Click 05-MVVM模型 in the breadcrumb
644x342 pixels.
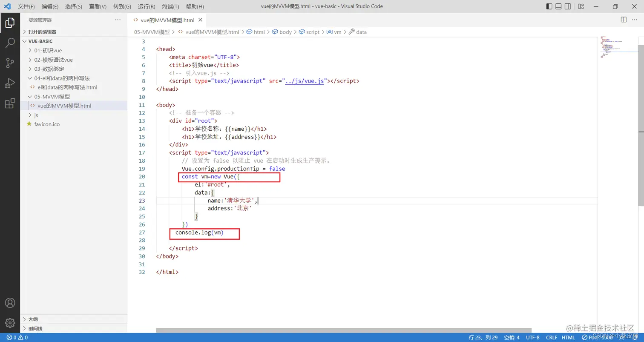pyautogui.click(x=152, y=32)
